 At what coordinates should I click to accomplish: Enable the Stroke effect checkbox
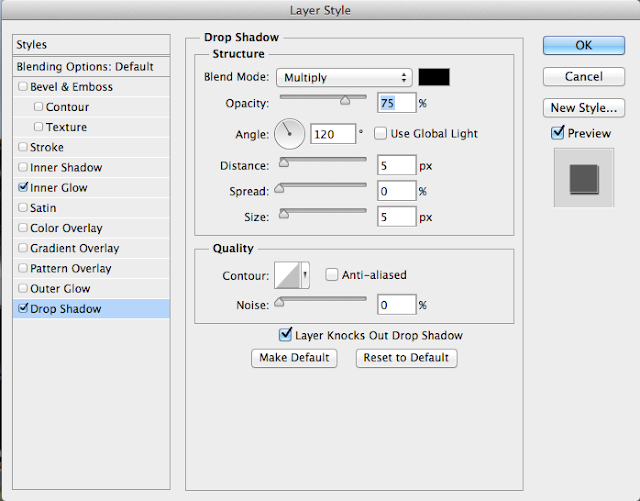point(23,147)
